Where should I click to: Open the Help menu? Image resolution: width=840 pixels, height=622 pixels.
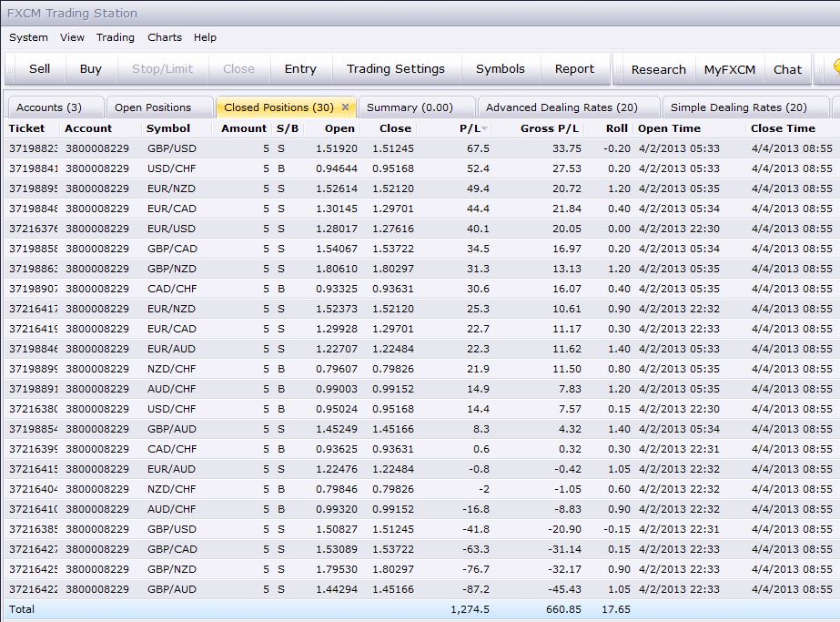pyautogui.click(x=205, y=37)
